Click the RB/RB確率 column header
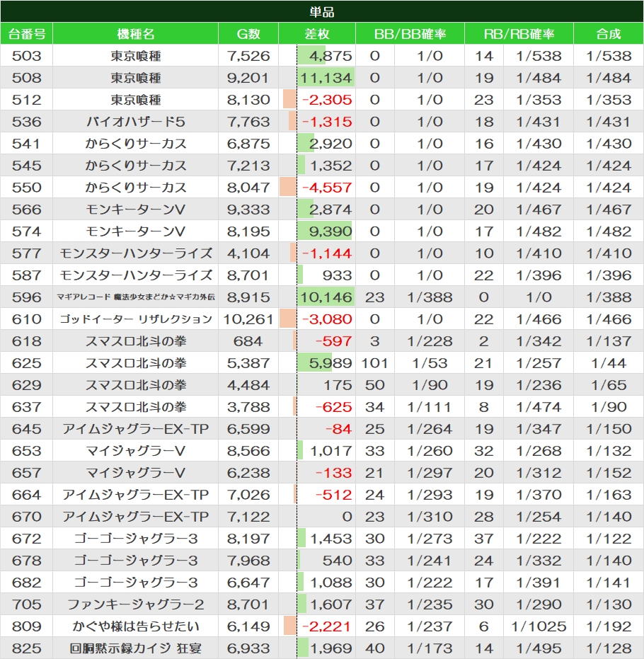 pyautogui.click(x=519, y=34)
